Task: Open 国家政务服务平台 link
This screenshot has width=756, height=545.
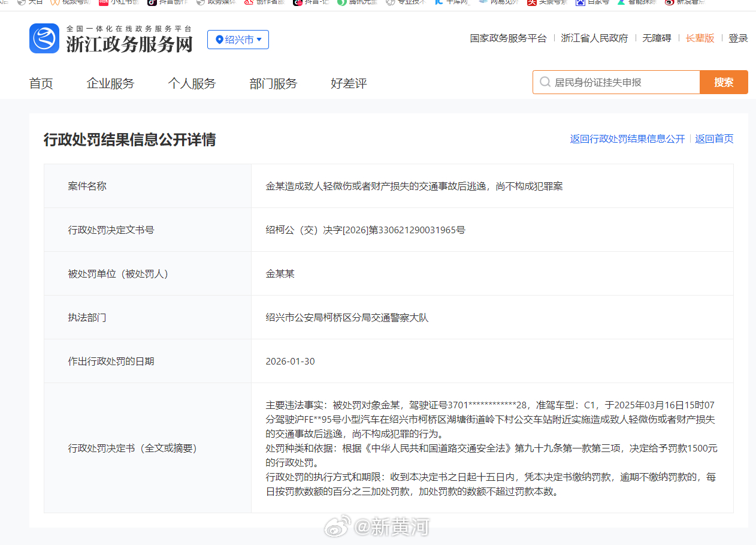Action: (508, 37)
